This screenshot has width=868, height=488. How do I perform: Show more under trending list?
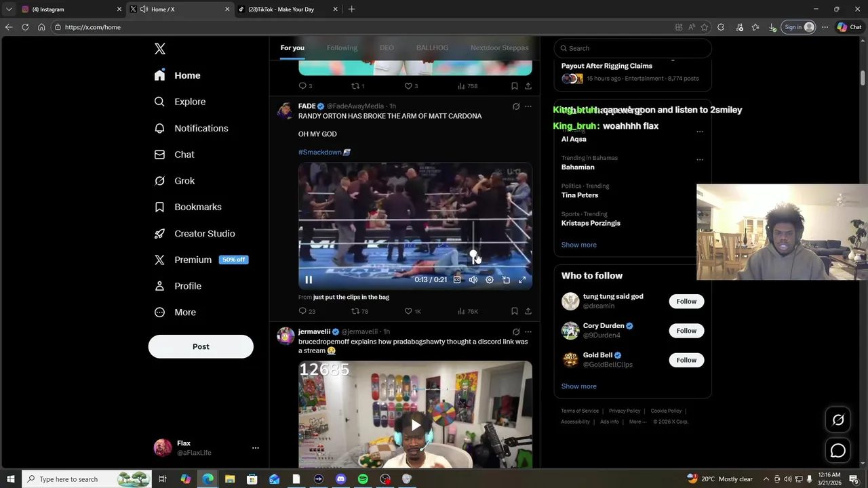point(578,245)
